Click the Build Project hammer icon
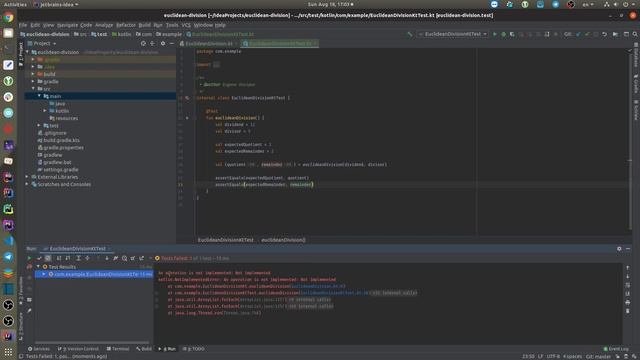Screen dimensions: 640x360 click(410, 34)
